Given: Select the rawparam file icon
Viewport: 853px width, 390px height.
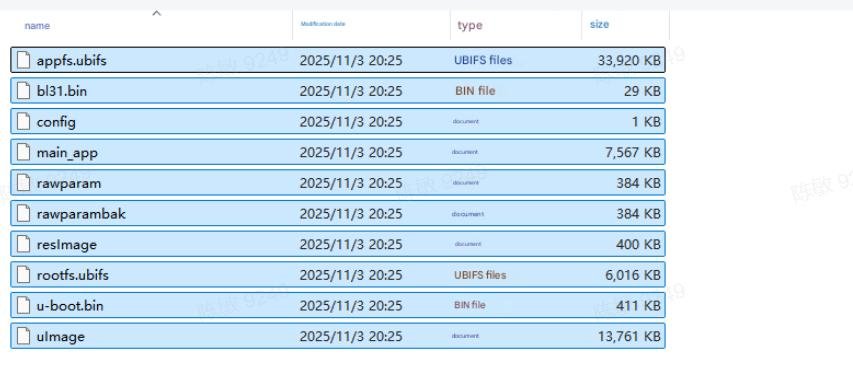Looking at the screenshot, I should point(23,183).
